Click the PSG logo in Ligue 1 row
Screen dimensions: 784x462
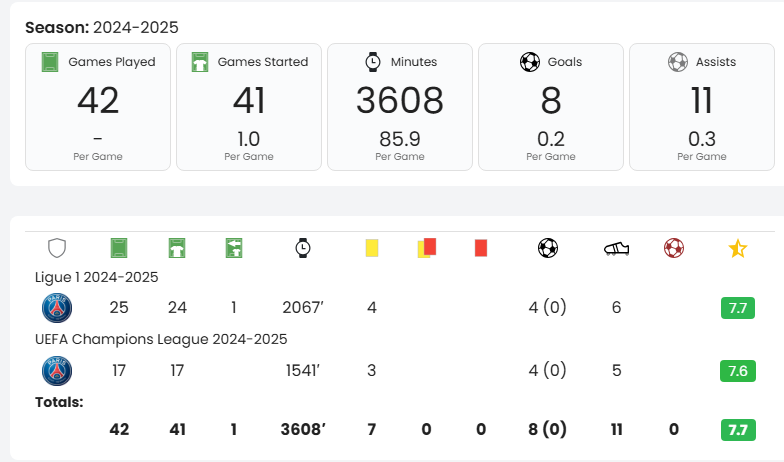pyautogui.click(x=57, y=308)
